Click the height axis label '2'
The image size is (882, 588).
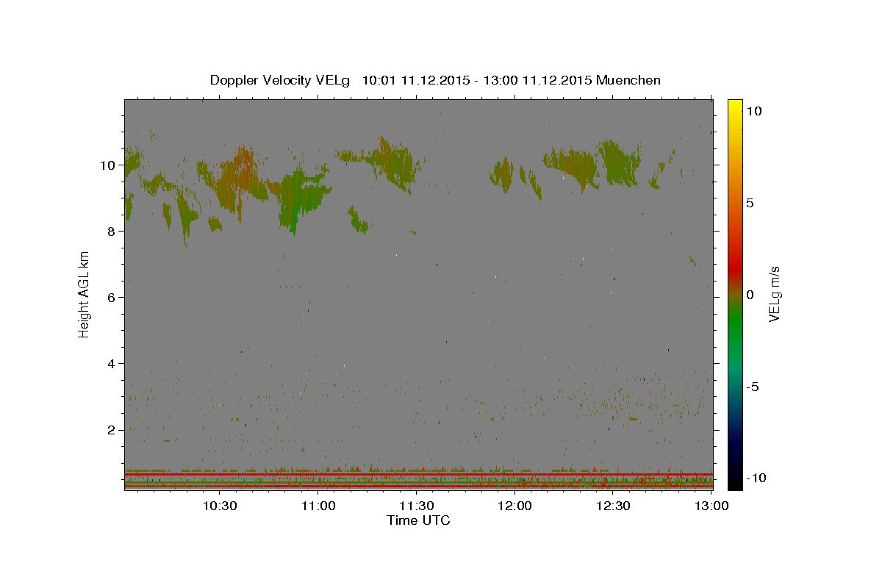112,429
